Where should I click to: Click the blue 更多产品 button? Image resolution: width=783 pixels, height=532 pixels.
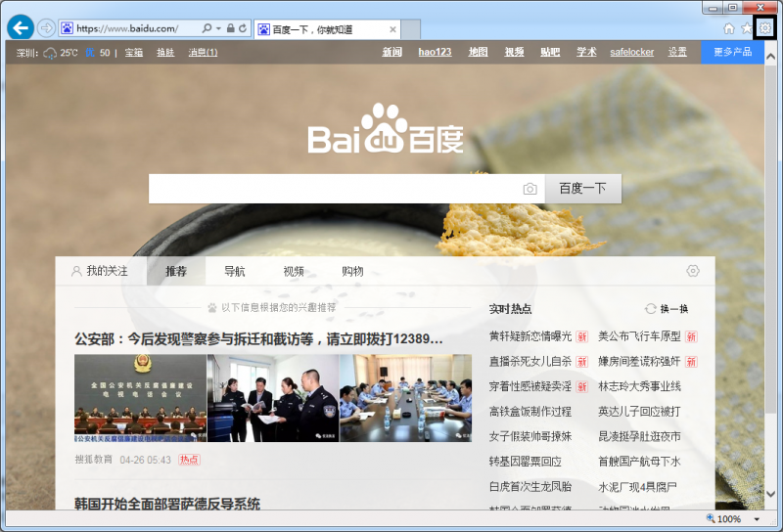(x=732, y=52)
